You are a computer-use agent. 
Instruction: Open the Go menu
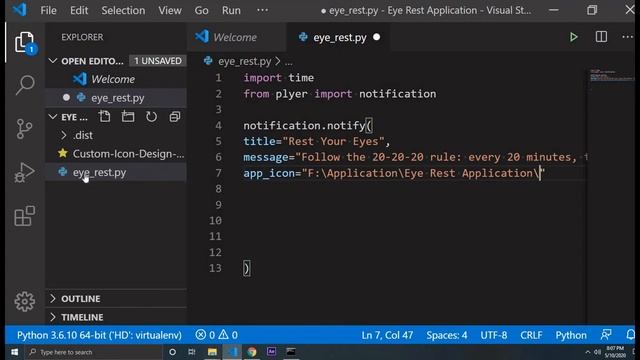[x=201, y=10]
